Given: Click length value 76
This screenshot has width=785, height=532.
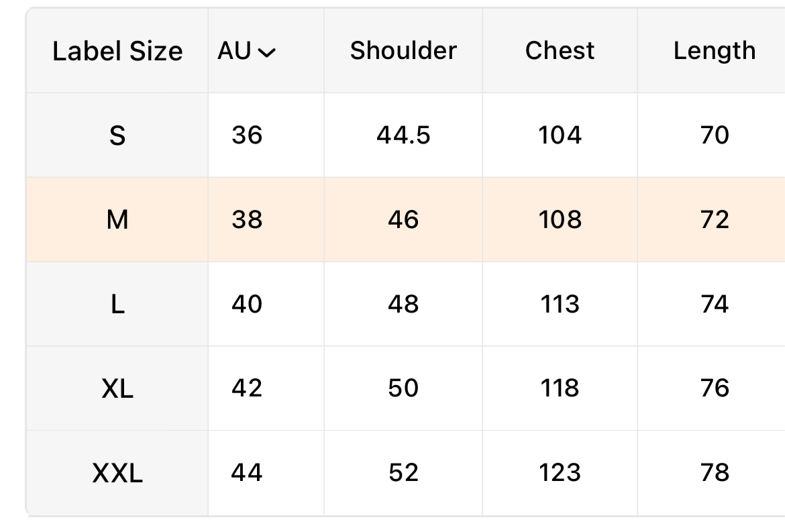Looking at the screenshot, I should pyautogui.click(x=714, y=388).
